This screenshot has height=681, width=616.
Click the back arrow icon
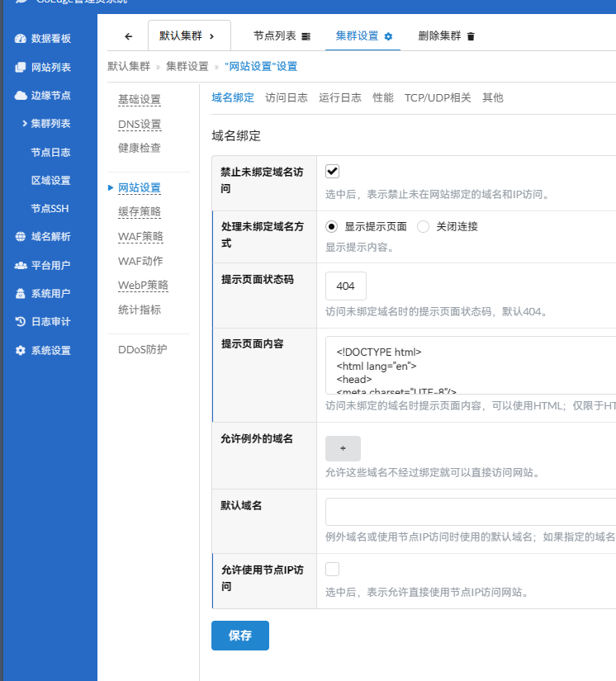[x=128, y=36]
